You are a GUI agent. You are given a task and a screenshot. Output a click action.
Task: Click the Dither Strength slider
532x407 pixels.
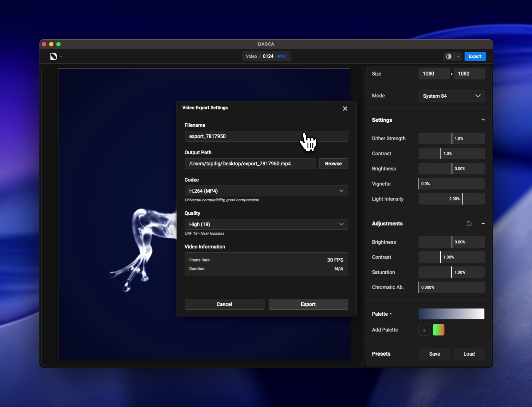click(451, 138)
